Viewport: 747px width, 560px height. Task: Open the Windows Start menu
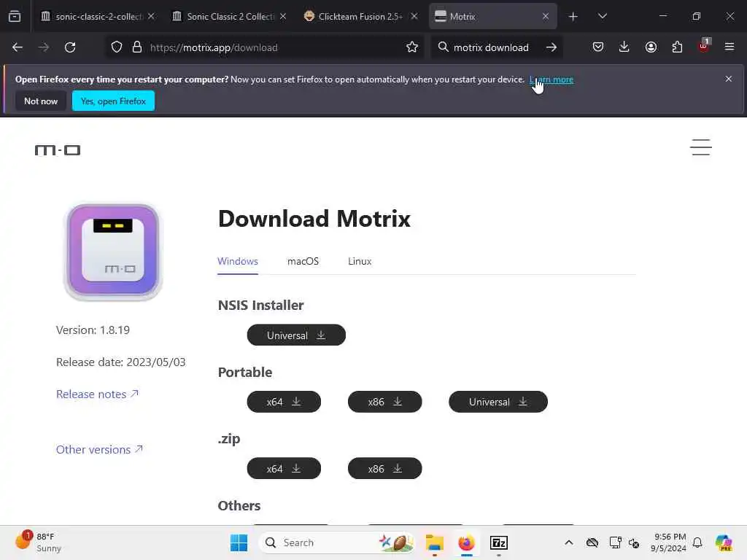tap(239, 542)
